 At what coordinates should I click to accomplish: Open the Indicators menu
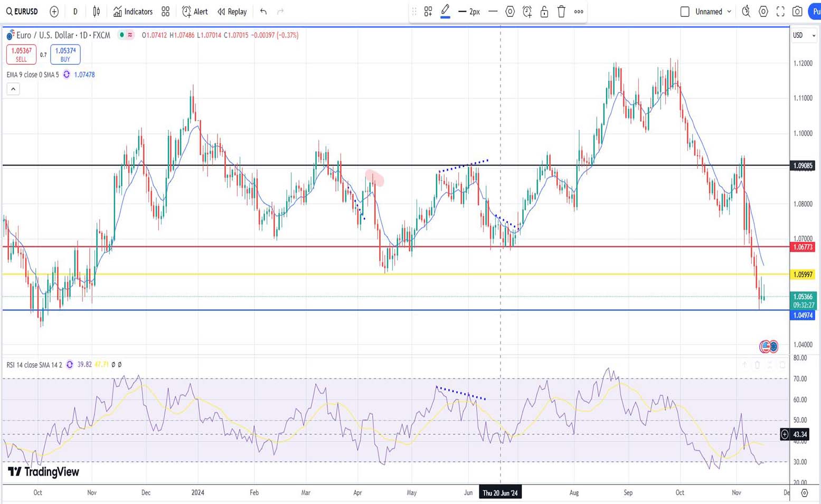tap(133, 12)
